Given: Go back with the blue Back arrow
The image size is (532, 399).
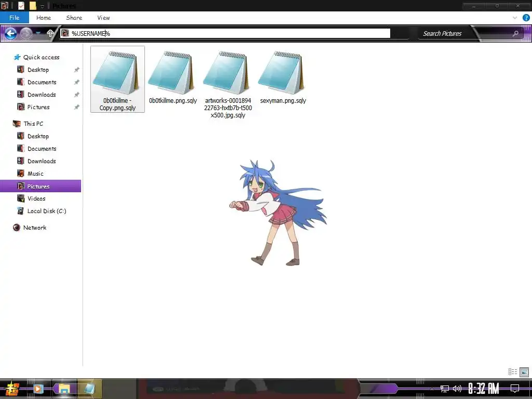Looking at the screenshot, I should pyautogui.click(x=10, y=33).
